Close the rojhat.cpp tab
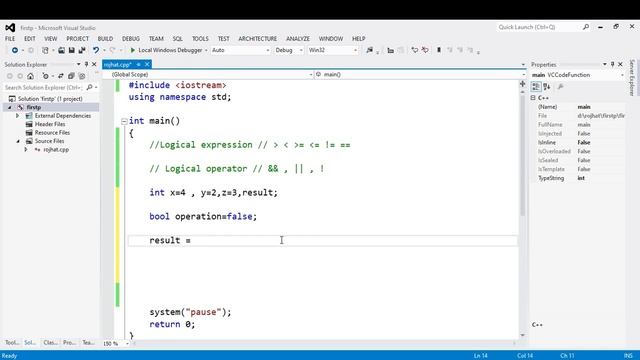 [147, 64]
